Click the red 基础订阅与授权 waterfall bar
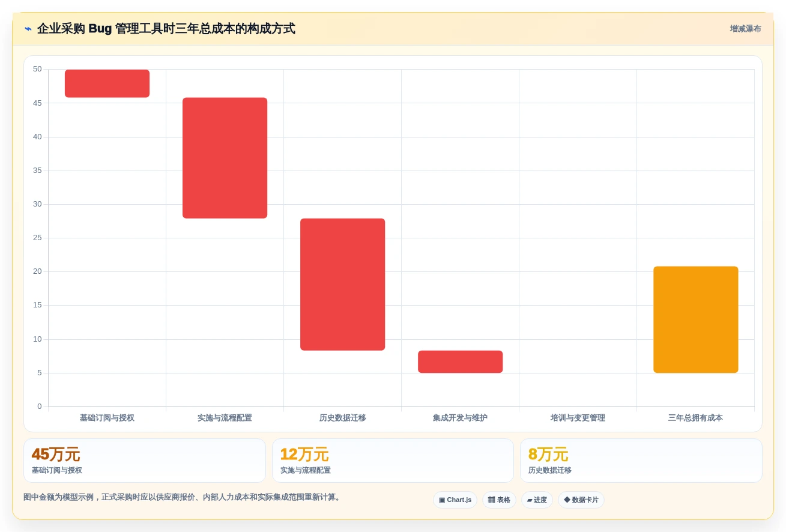 point(107,83)
